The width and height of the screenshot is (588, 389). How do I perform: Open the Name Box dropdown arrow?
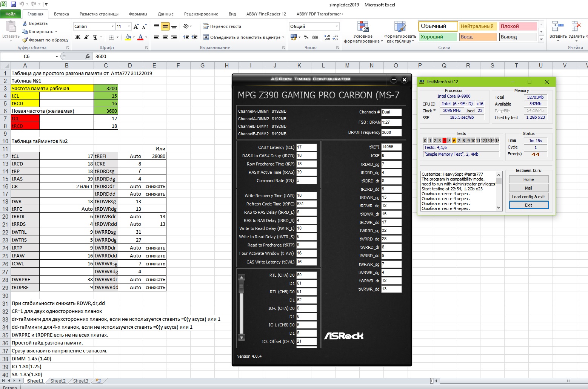[x=57, y=56]
